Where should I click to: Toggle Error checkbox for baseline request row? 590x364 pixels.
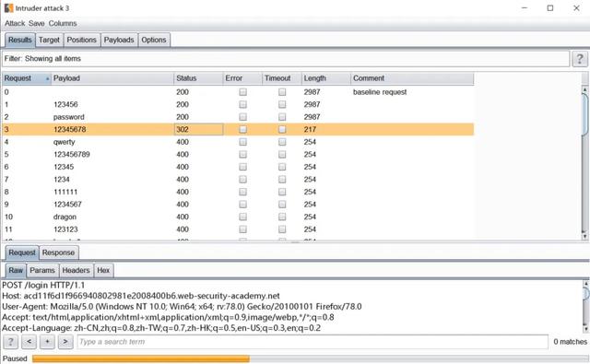point(243,92)
